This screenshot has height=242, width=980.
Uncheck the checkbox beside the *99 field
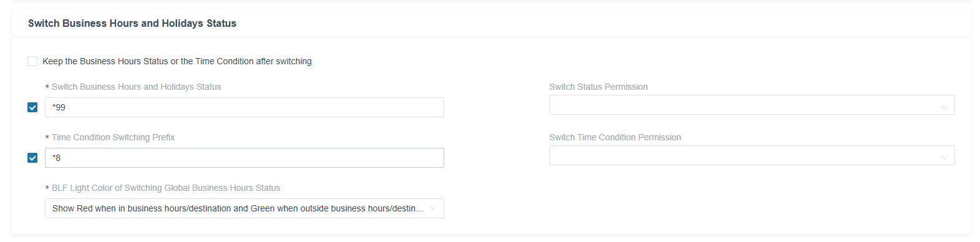coord(32,107)
